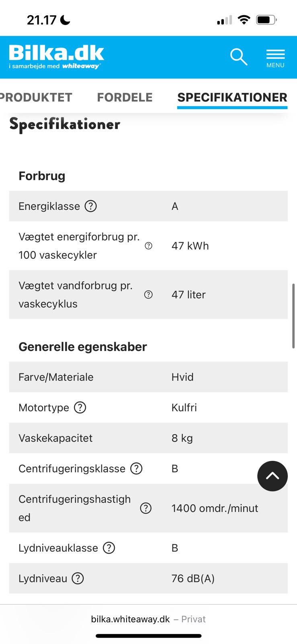This screenshot has width=297, height=644.
Task: Tap the search magnifier icon
Action: (238, 57)
